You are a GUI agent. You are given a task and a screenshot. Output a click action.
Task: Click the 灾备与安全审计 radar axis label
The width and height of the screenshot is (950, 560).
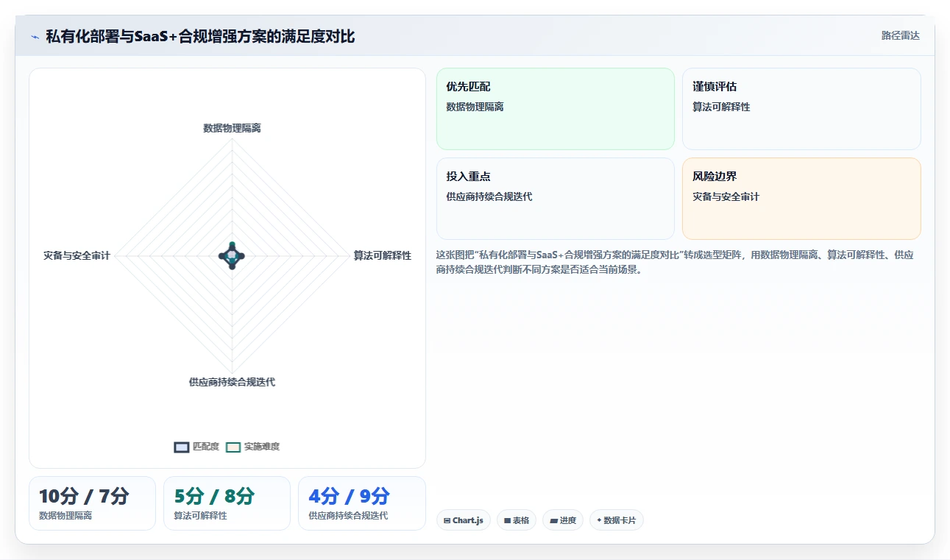(x=77, y=255)
